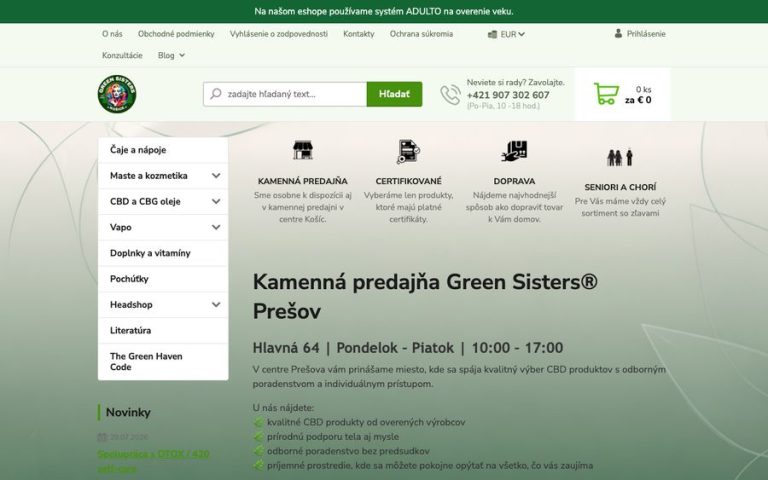Click the Hlavná 64 opening hours line
The height and width of the screenshot is (480, 768).
(408, 348)
